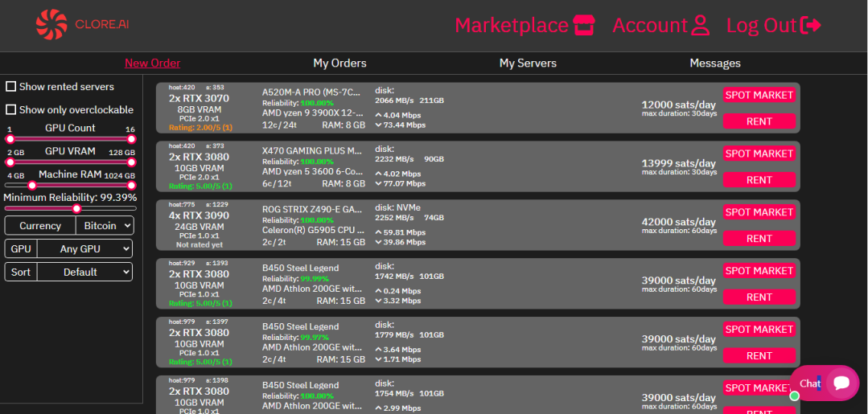Click Machine RAM minimum slider handle
The width and height of the screenshot is (868, 414).
coord(32,186)
